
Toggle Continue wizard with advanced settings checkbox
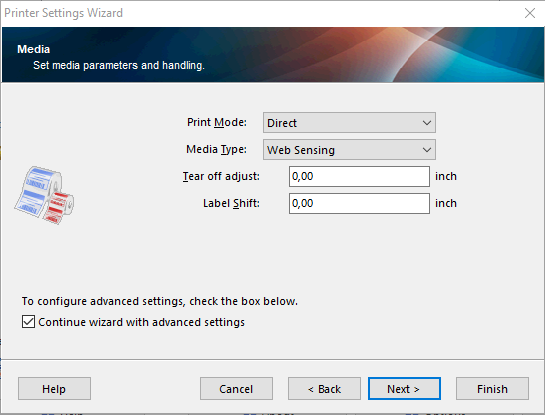(x=28, y=322)
